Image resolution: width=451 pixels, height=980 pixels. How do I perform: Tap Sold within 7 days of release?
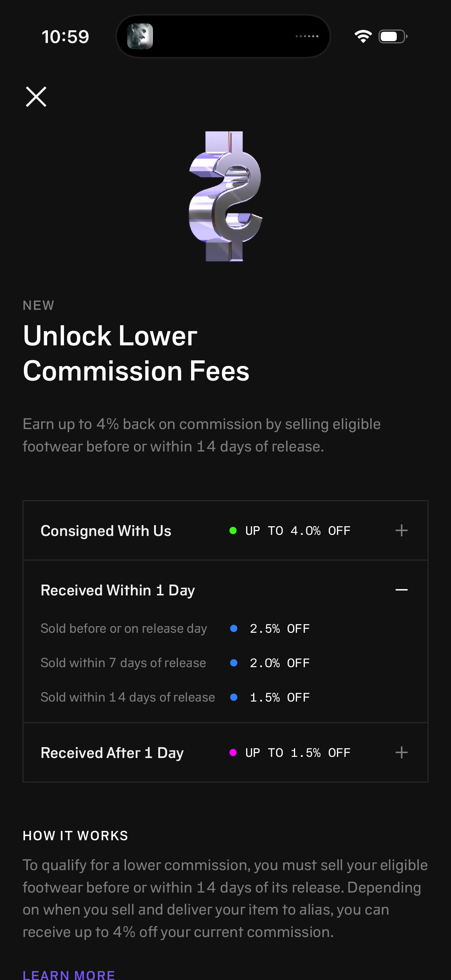click(x=123, y=663)
